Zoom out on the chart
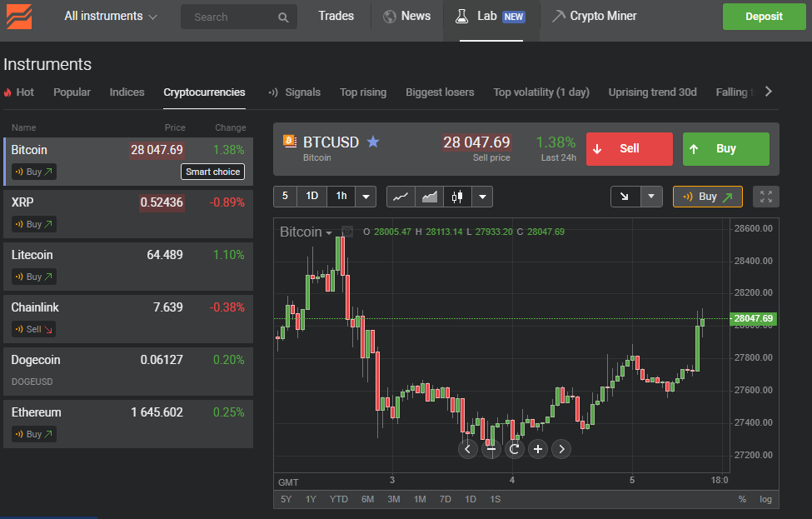This screenshot has width=812, height=519. point(491,449)
